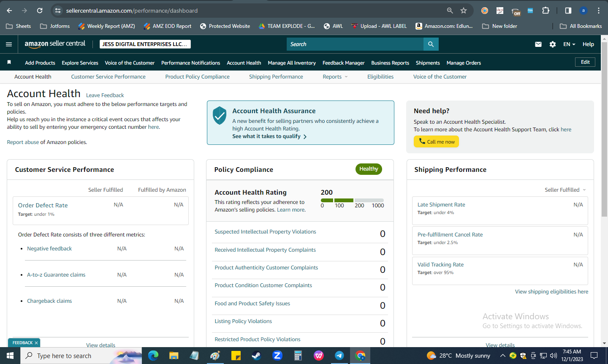Viewport: 608px width, 364px height.
Task: Click the search magnifier button
Action: tap(431, 44)
